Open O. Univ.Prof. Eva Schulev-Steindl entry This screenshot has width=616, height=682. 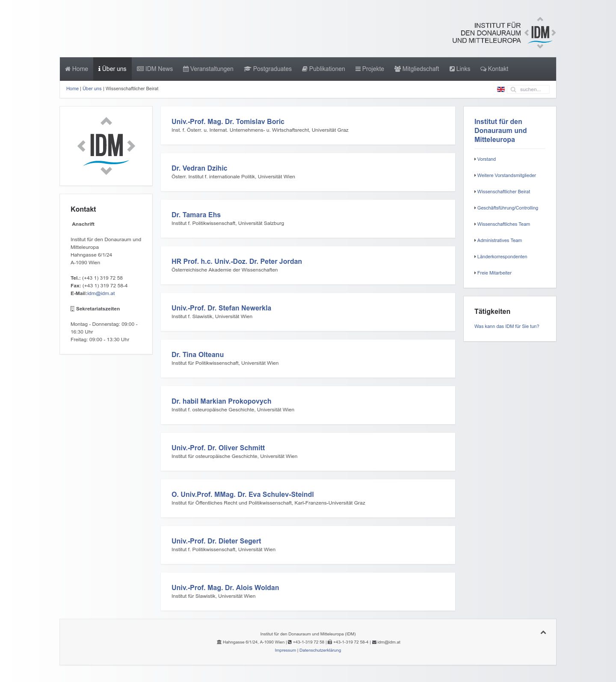(243, 494)
